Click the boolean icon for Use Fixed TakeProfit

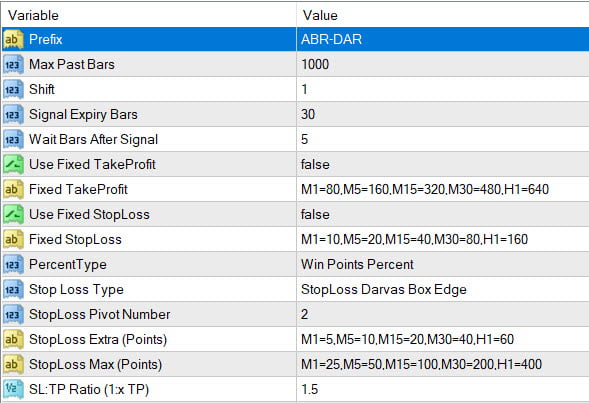click(13, 165)
